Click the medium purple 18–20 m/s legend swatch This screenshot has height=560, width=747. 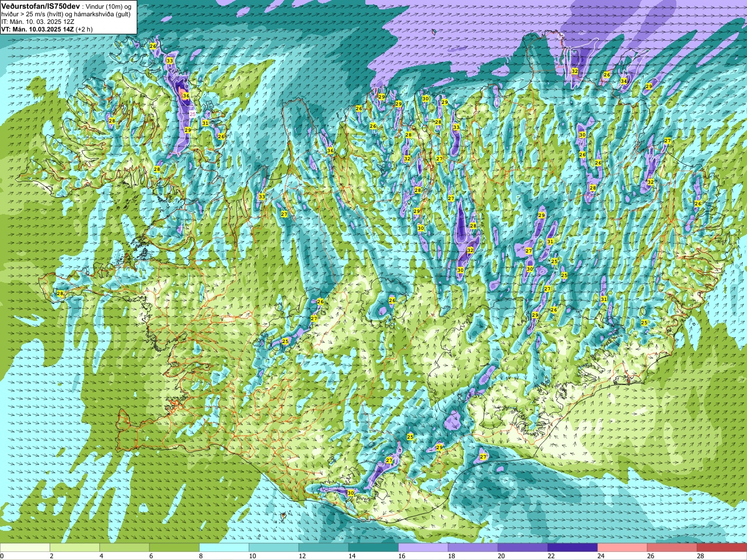473,548
